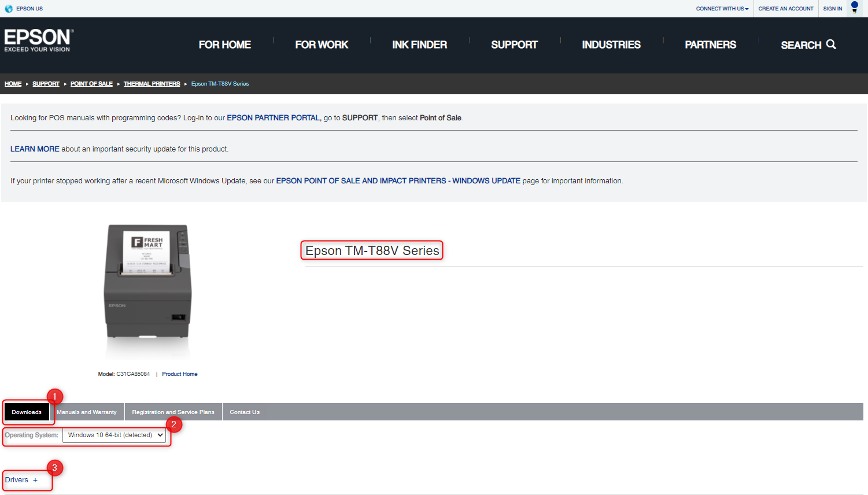Image resolution: width=868 pixels, height=495 pixels.
Task: Click the Product Home link
Action: pos(180,374)
